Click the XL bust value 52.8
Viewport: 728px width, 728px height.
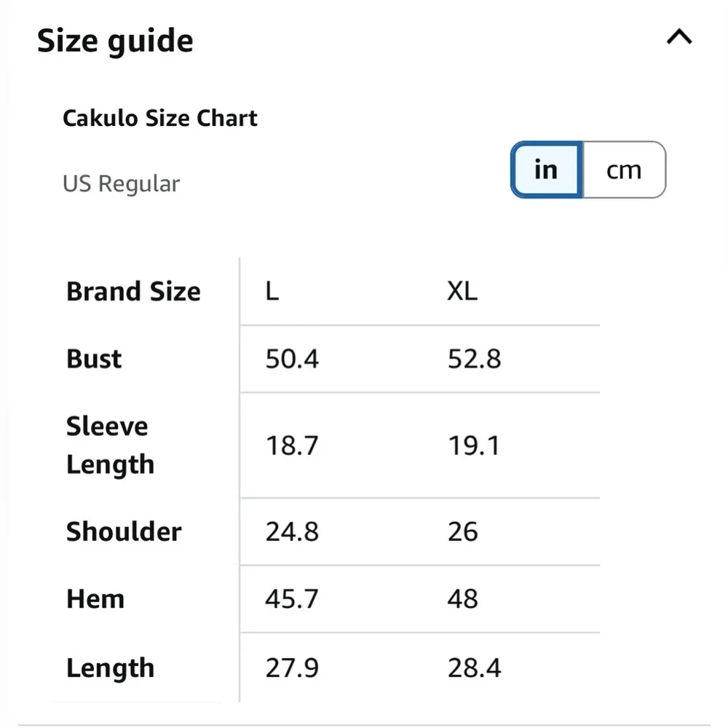click(x=475, y=359)
